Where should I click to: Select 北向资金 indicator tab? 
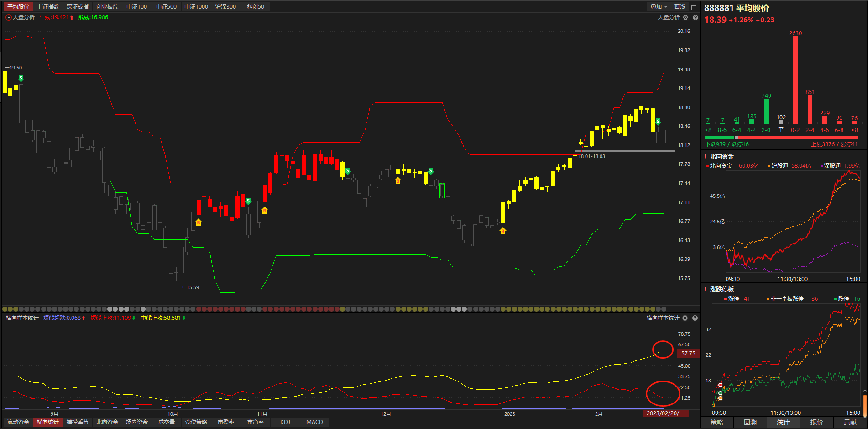(x=107, y=422)
